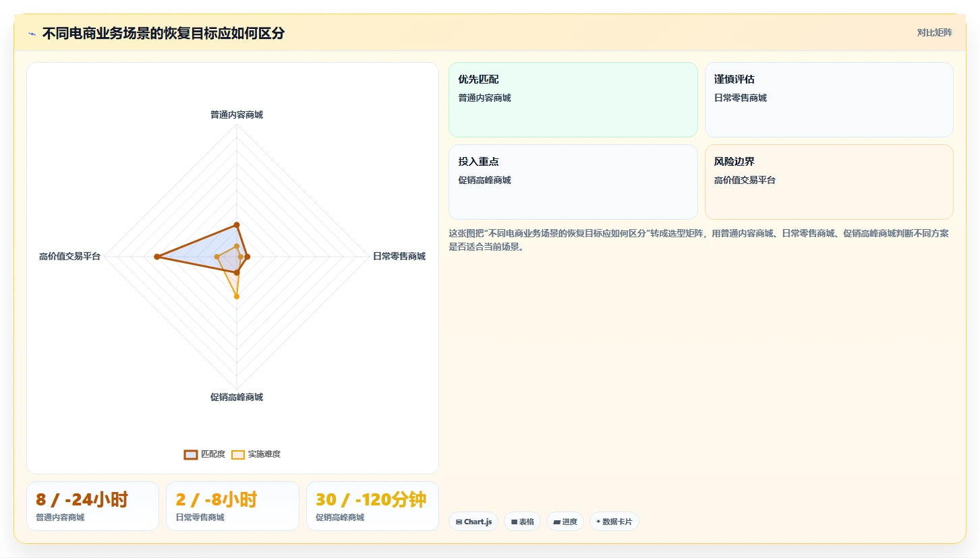Select the 优先匹配 card
This screenshot has width=980, height=558.
(x=573, y=100)
